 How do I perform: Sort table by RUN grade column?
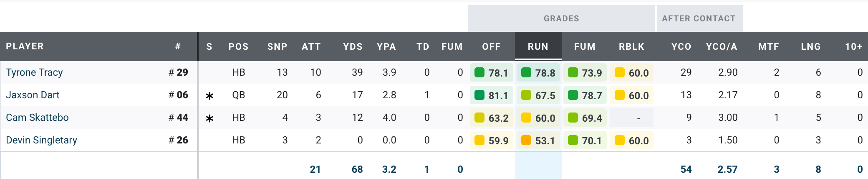coord(538,46)
